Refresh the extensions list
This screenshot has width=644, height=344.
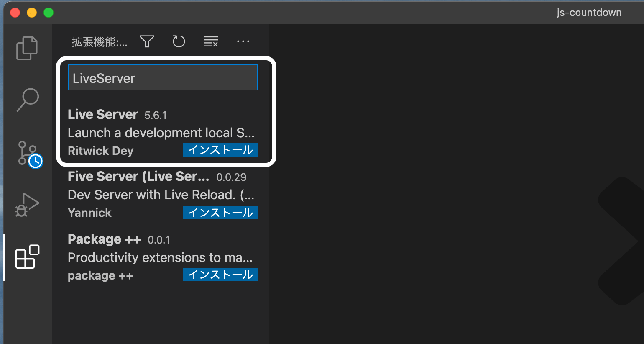tap(179, 41)
